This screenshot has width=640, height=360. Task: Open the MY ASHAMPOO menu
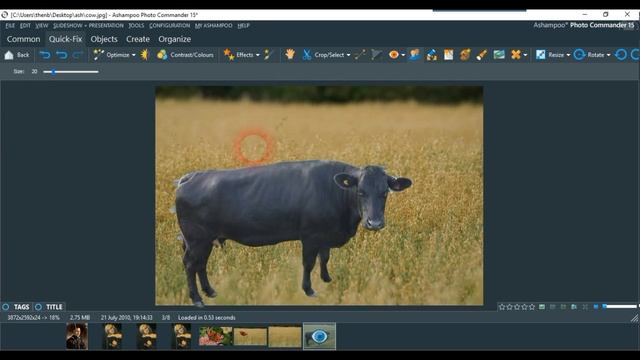(x=213, y=25)
